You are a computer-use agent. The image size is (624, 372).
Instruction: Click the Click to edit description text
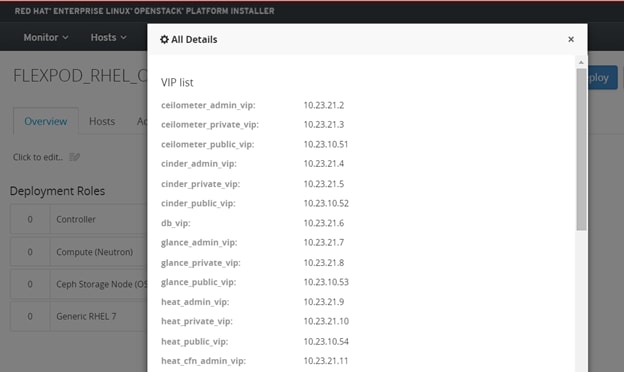(x=38, y=157)
